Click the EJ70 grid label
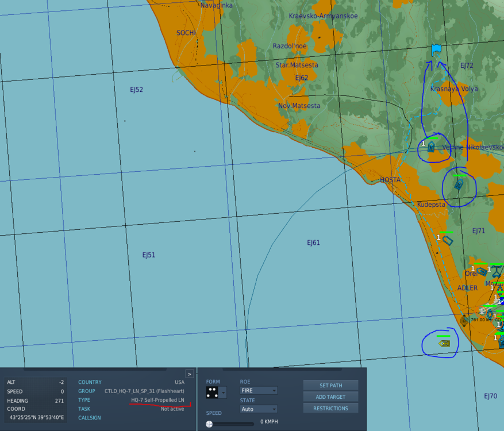 (491, 396)
